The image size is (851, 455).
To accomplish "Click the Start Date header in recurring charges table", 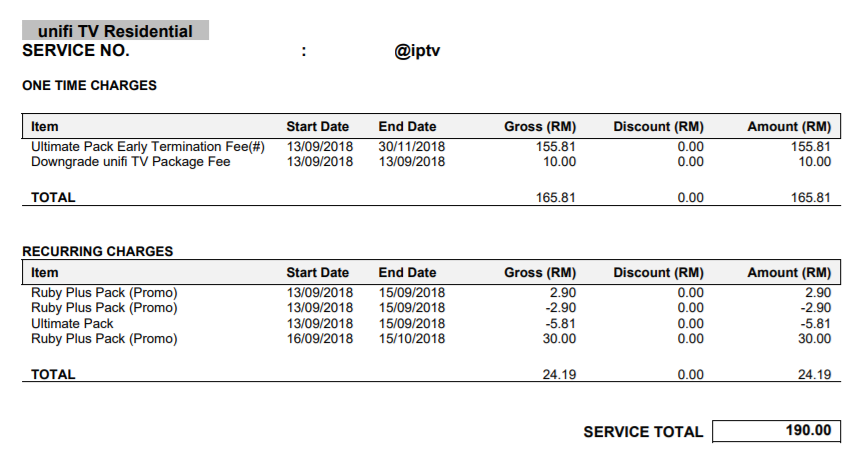I will (x=317, y=272).
